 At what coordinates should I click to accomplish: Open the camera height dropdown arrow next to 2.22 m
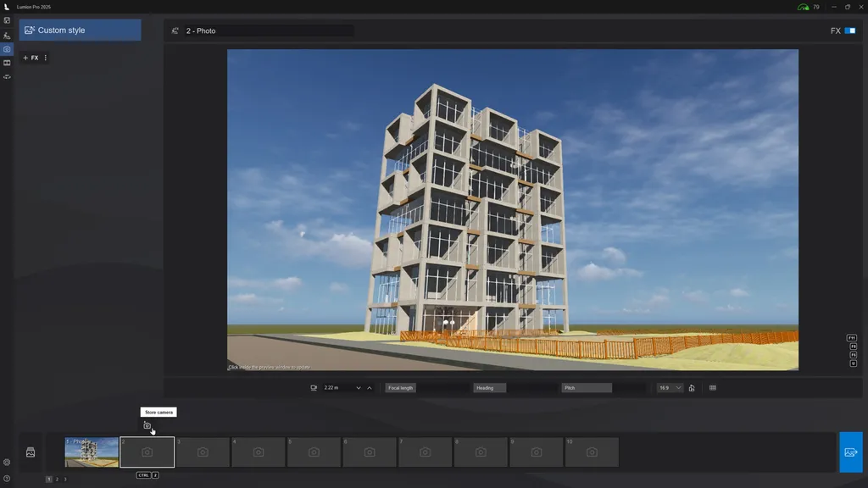click(358, 387)
